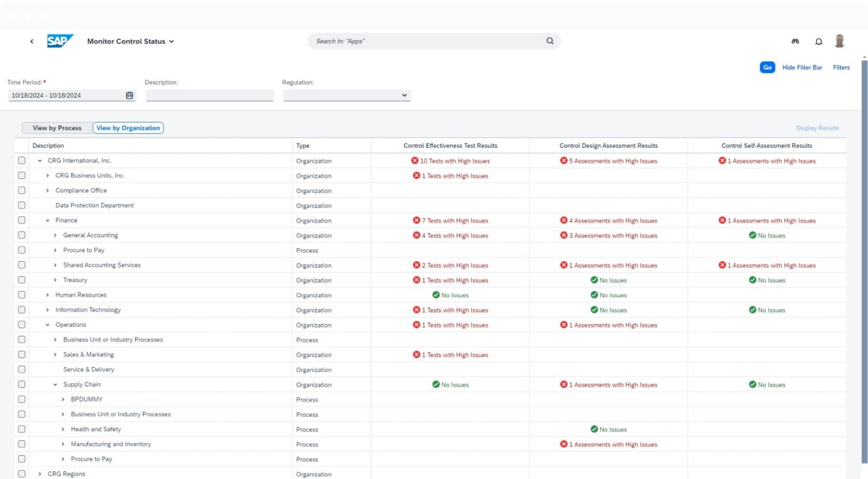The image size is (868, 479).
Task: Click the SAP logo
Action: click(x=60, y=41)
